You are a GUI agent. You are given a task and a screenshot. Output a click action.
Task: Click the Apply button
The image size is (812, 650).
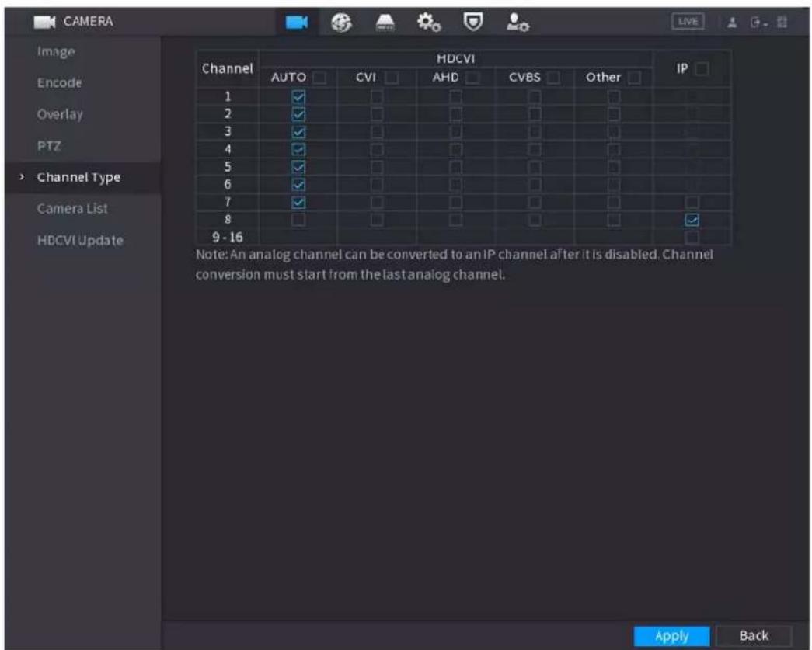tap(671, 635)
